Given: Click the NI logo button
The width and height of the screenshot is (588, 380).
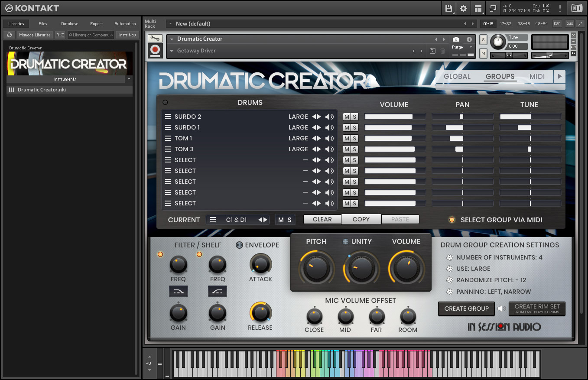Looking at the screenshot, I should click(576, 8).
